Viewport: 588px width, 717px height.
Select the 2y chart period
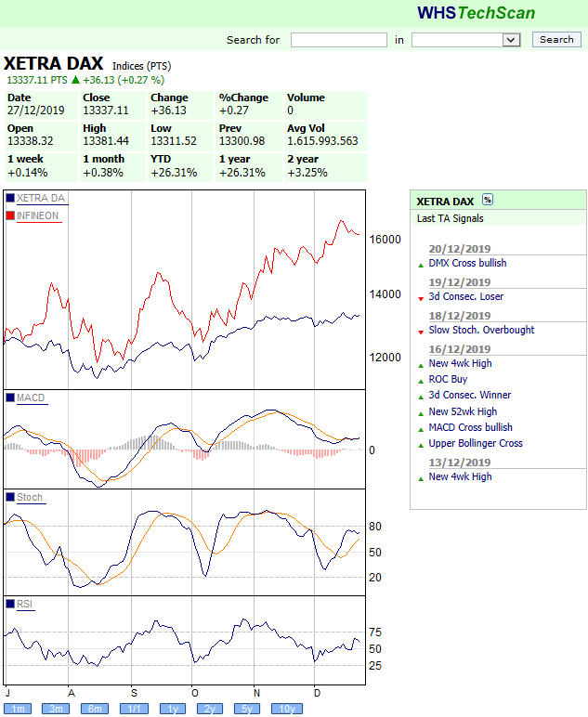(x=209, y=709)
